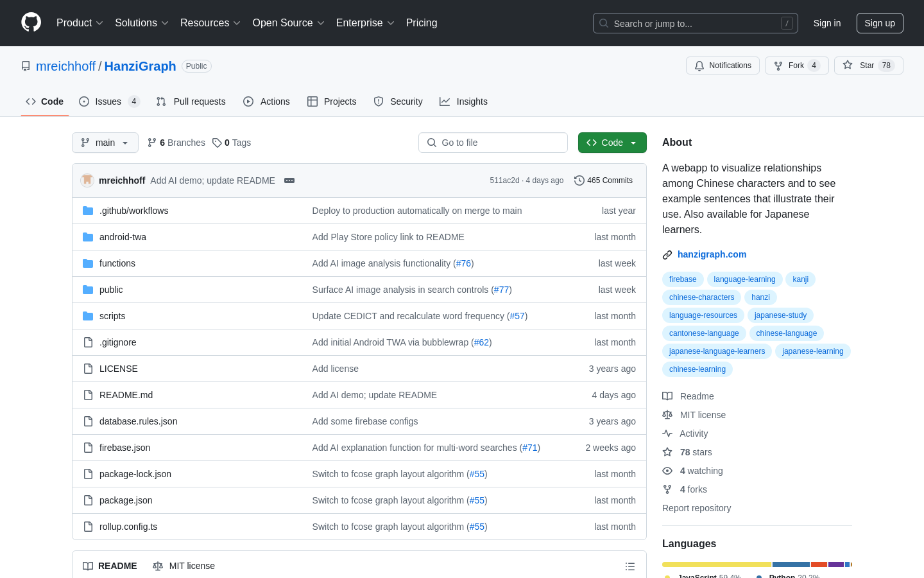Select the firebase topic tag

683,279
